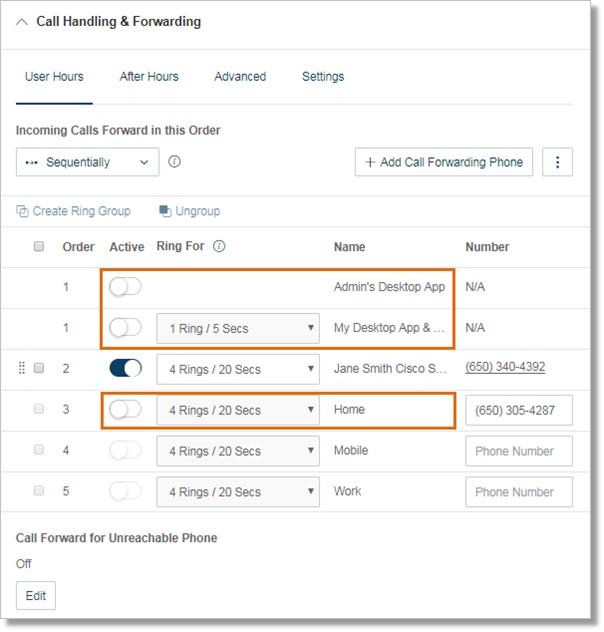Open Ring For dropdown in Jane Smith row
The height and width of the screenshot is (632, 604).
238,369
